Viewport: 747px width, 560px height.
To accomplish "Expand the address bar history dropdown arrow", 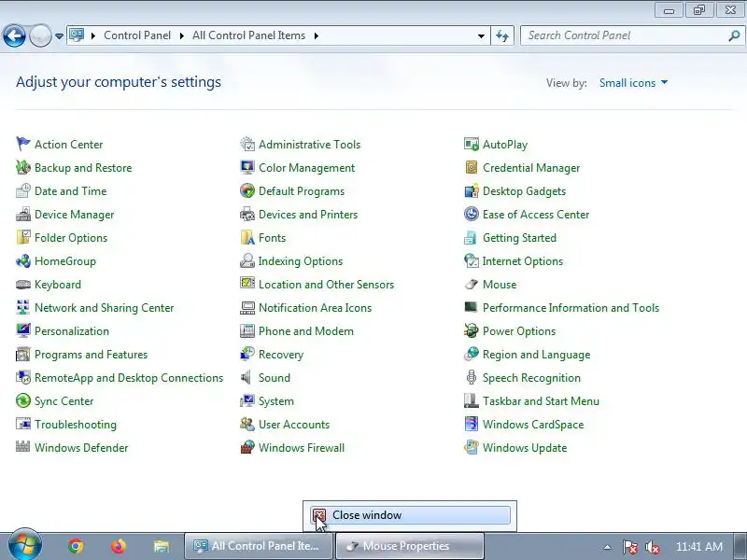I will pyautogui.click(x=481, y=35).
